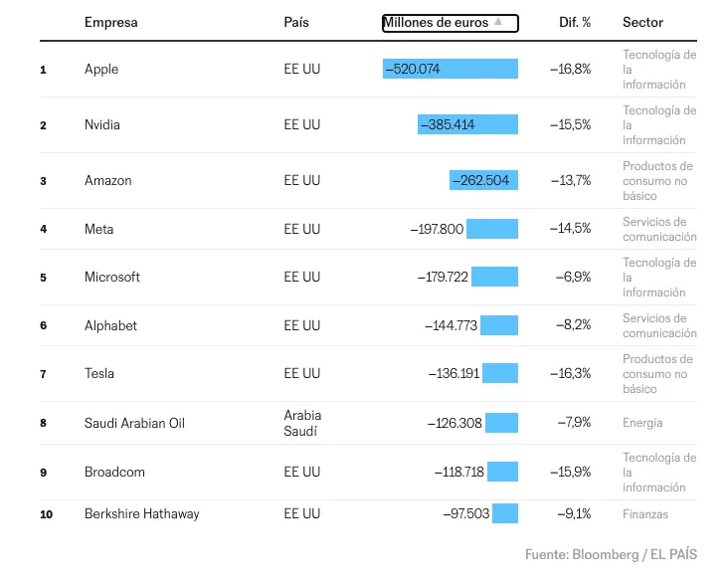The image size is (728, 586).
Task: Click Microsoft's blue value bar
Action: point(494,277)
